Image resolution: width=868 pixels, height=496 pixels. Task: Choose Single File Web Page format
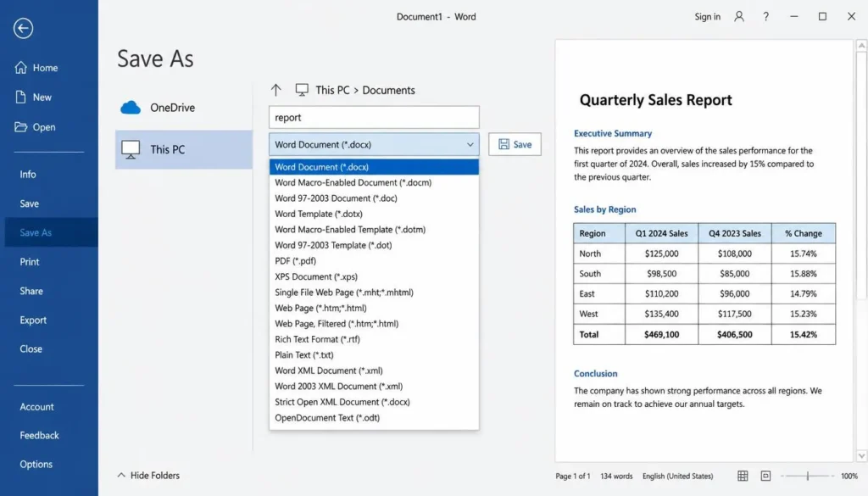374,293
